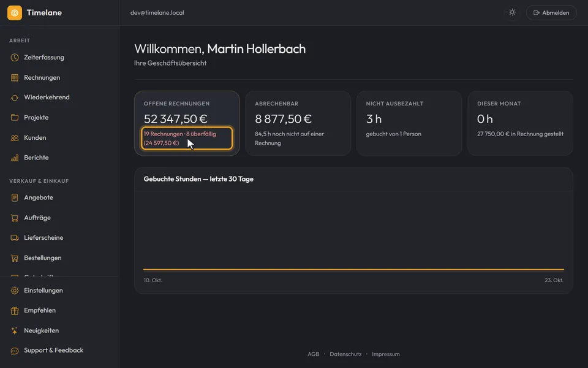Click the Kunden people icon
588x368 pixels.
(x=15, y=138)
